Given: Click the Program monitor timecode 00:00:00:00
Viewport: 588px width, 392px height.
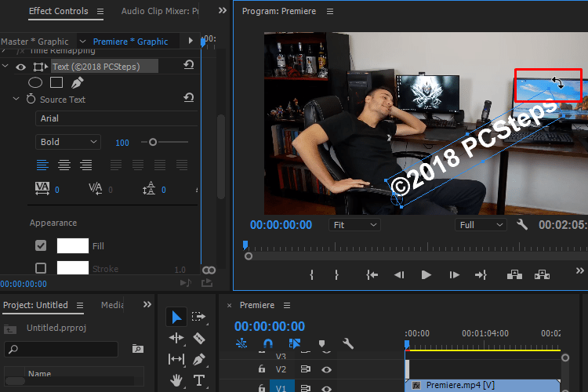Looking at the screenshot, I should coord(281,225).
